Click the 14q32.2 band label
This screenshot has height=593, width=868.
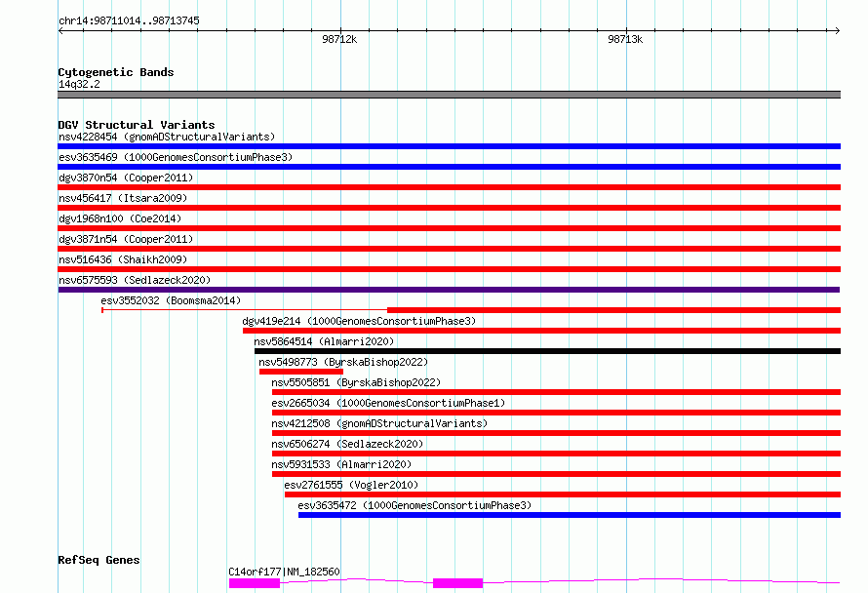click(79, 84)
